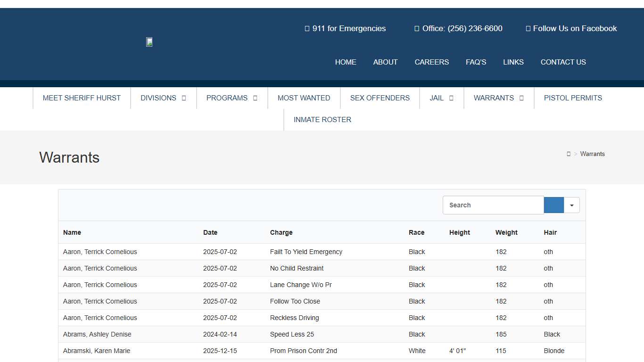Focus the warrants Search field

[493, 205]
